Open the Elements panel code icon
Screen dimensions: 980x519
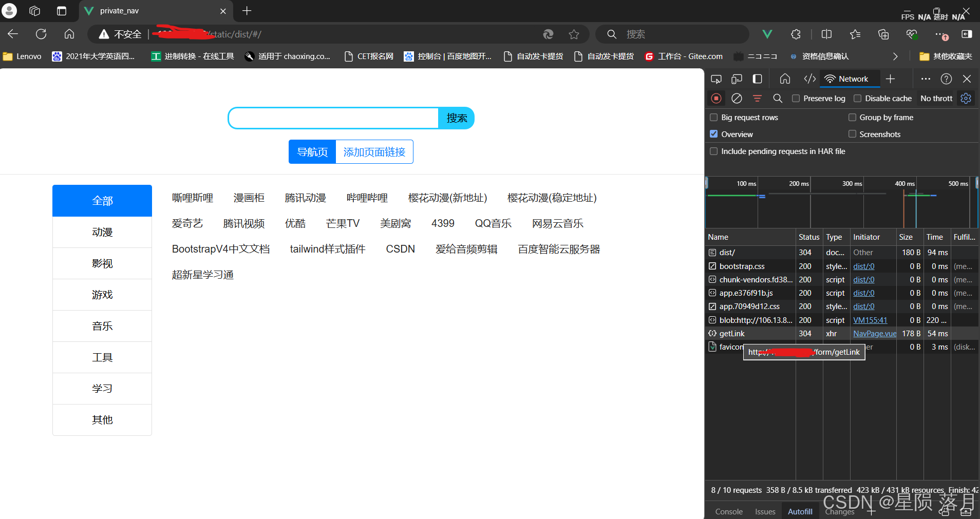coord(809,79)
